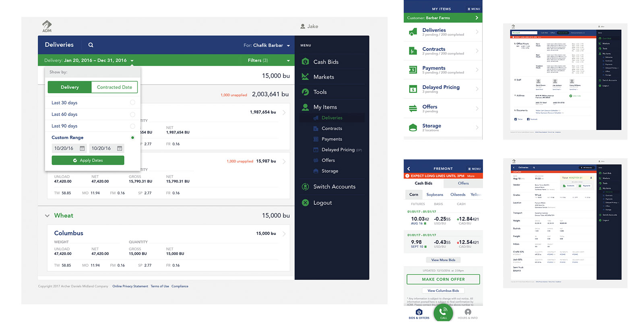The width and height of the screenshot is (644, 322).
Task: Click the custom range start date field
Action: pos(69,149)
